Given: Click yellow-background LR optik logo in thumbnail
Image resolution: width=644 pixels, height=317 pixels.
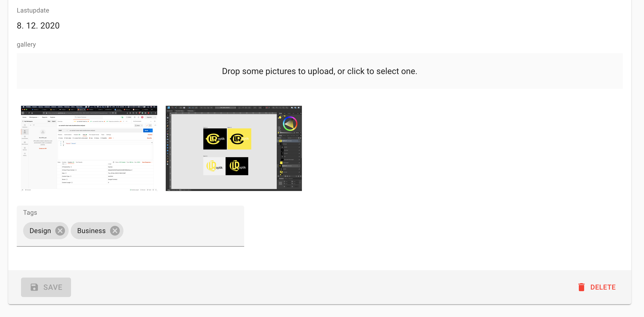Looking at the screenshot, I should (239, 139).
